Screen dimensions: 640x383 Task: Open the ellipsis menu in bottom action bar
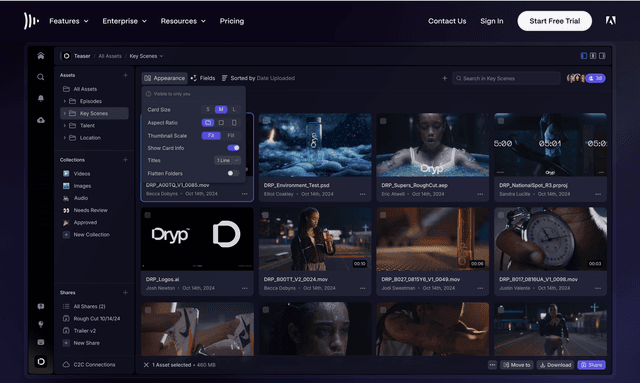(492, 365)
